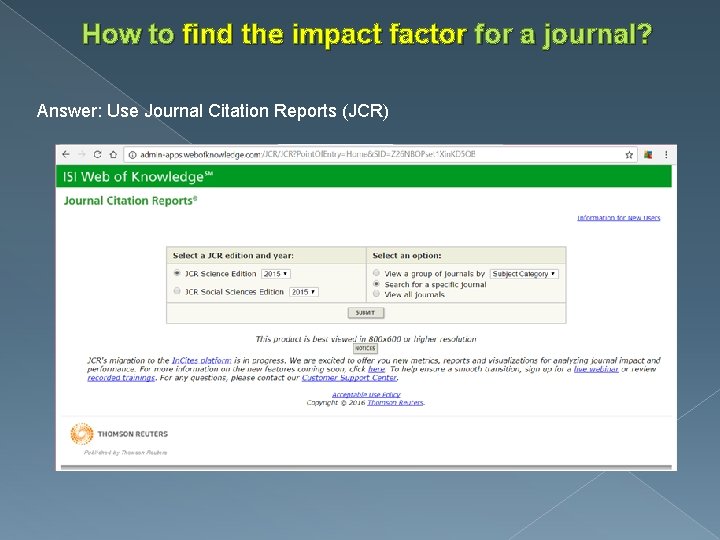This screenshot has width=720, height=540.
Task: Click 'Published by Thomson Reuters' text
Action: click(125, 452)
